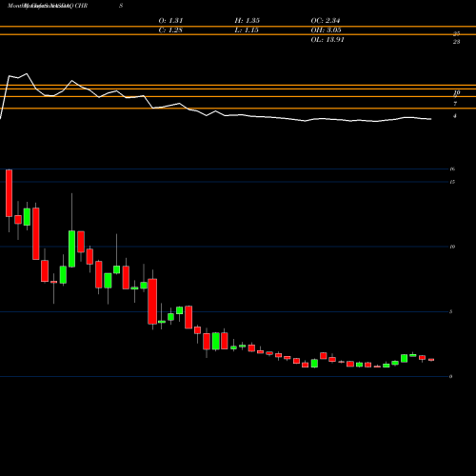Click the "OC: 2.34" reading
Screen dimensions: 476x476
tap(326, 21)
